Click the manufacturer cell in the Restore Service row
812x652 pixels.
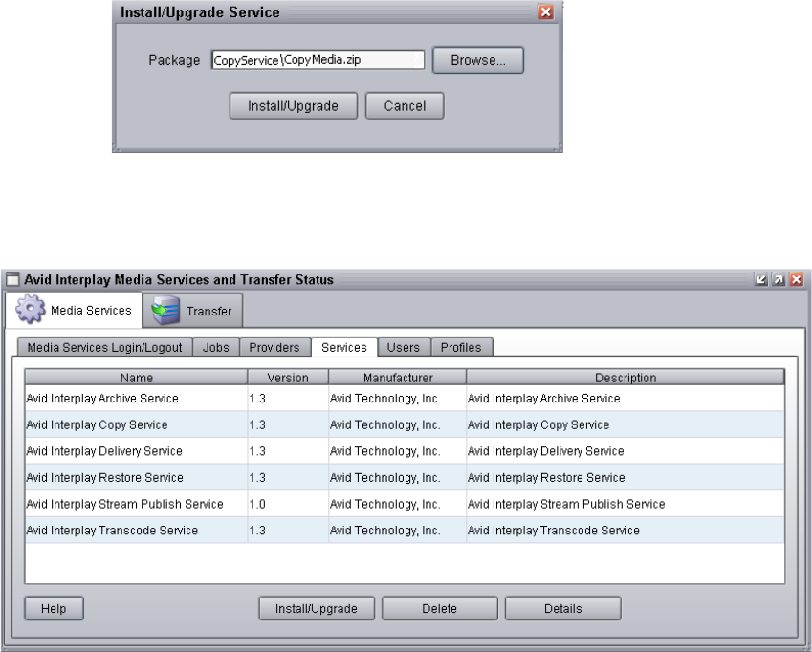pos(397,478)
